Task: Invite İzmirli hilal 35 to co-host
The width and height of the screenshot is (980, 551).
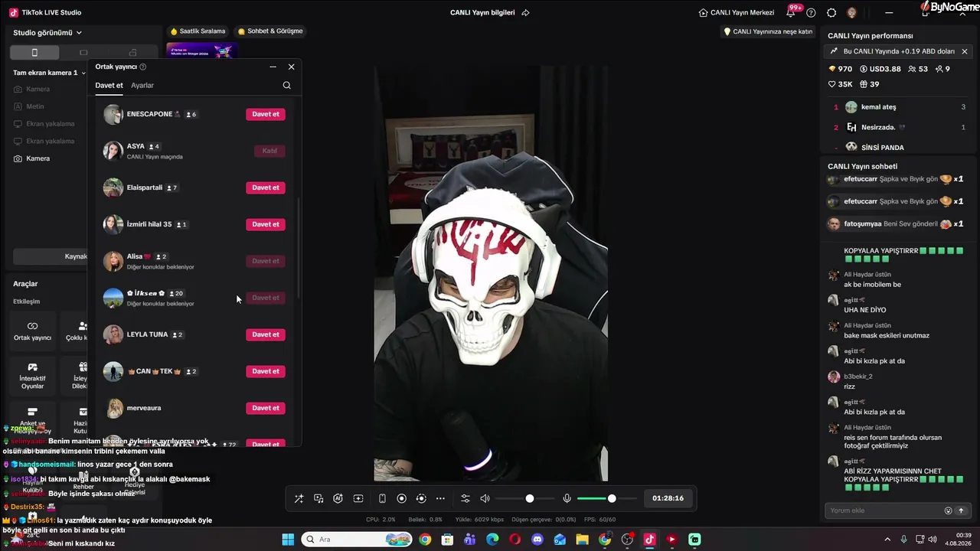Action: [266, 224]
